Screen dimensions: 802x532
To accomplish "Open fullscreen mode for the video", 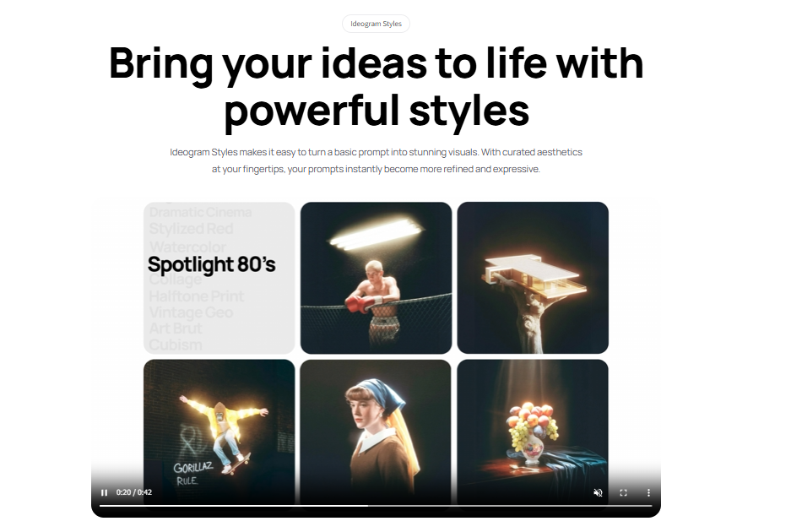I will click(623, 492).
